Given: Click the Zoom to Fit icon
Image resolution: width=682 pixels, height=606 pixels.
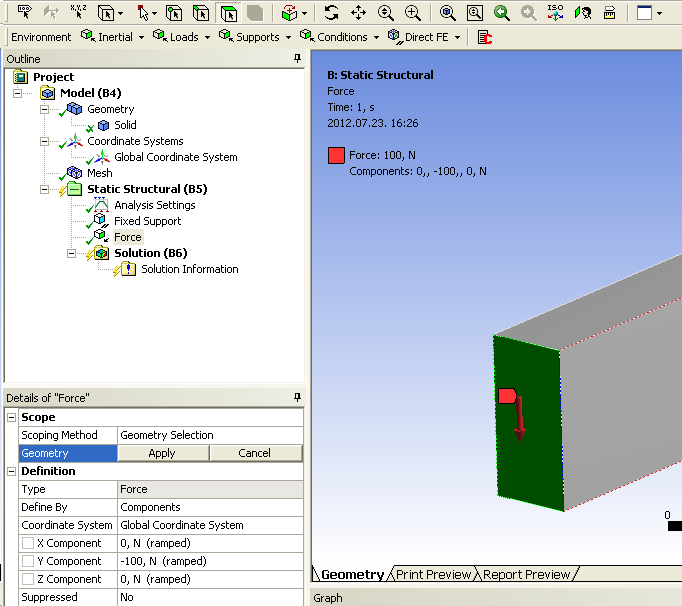Looking at the screenshot, I should tap(448, 13).
